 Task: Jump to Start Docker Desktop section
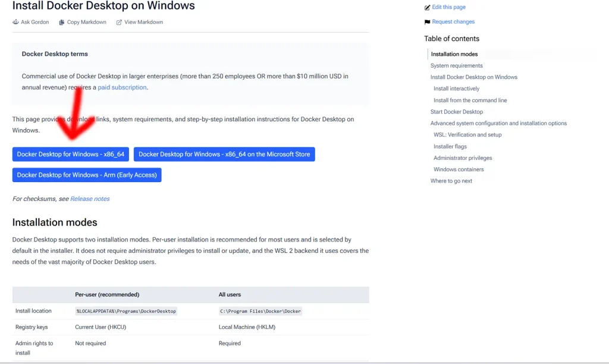456,111
